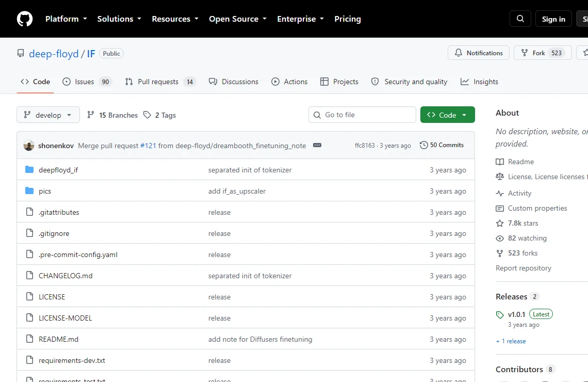
Task: Click file icon beside README.md
Action: pos(29,339)
